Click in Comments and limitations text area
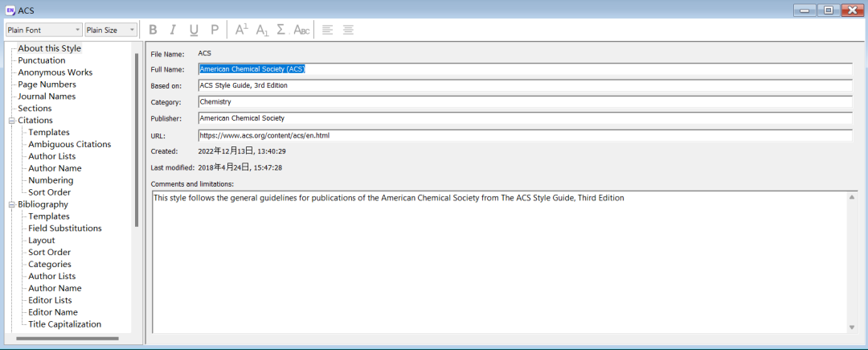Screen dimensions: 868x350 499,262
